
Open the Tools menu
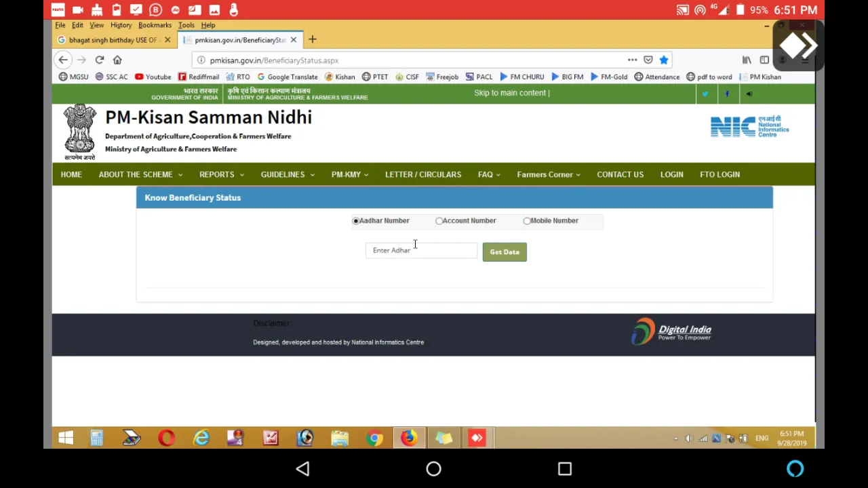pyautogui.click(x=186, y=25)
